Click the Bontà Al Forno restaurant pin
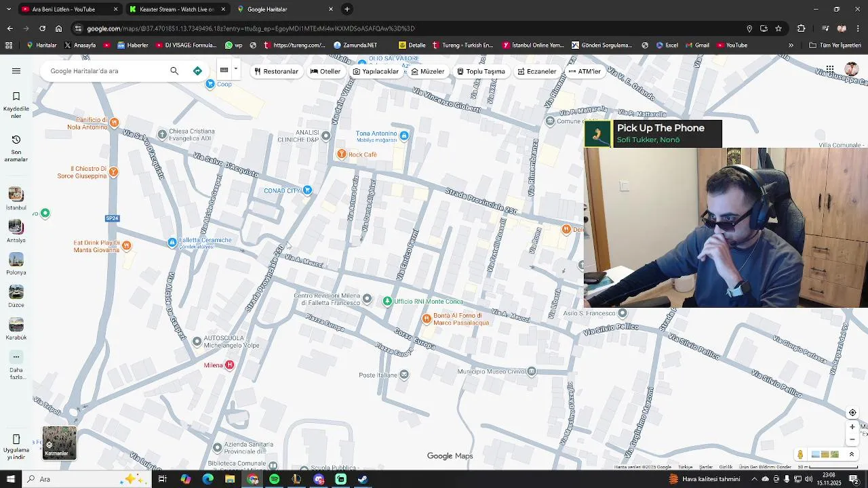The width and height of the screenshot is (868, 488). [427, 318]
